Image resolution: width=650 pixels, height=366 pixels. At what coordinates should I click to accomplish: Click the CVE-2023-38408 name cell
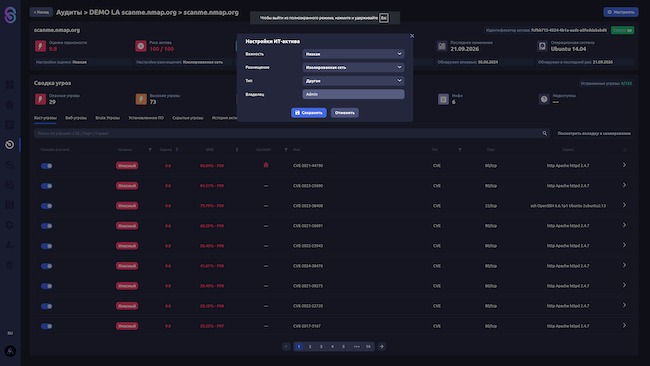pos(308,206)
